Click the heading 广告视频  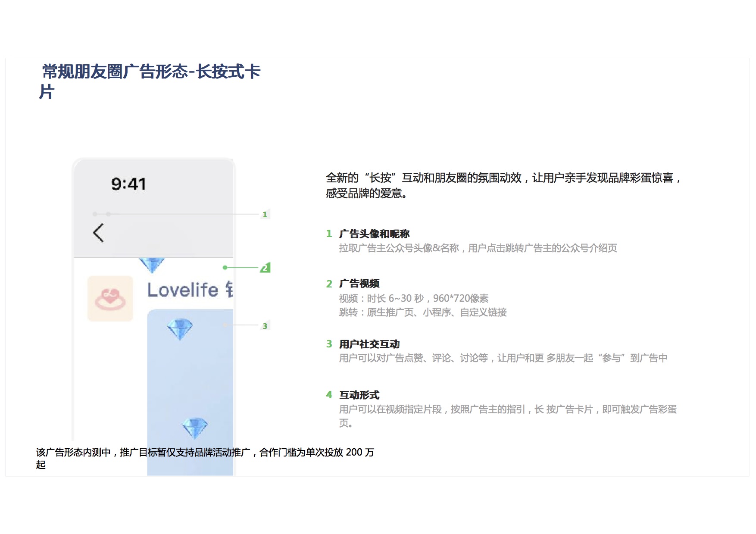[x=359, y=283]
